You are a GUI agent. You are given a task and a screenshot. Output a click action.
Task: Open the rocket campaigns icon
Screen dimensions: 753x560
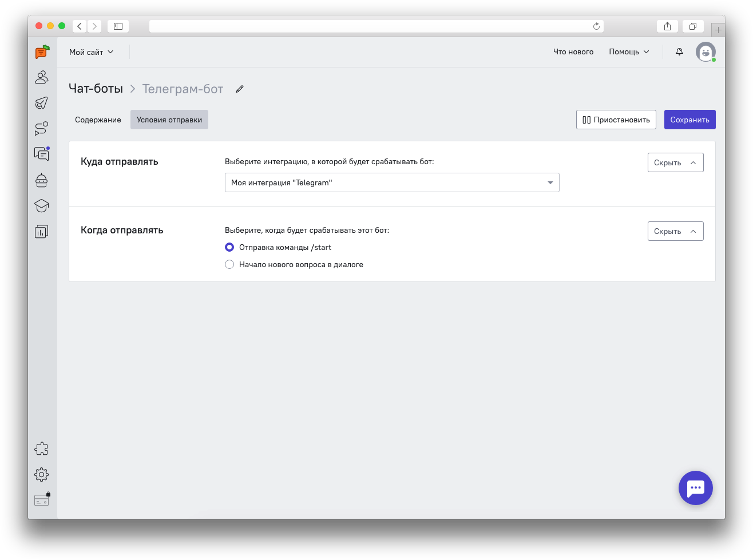click(x=42, y=103)
